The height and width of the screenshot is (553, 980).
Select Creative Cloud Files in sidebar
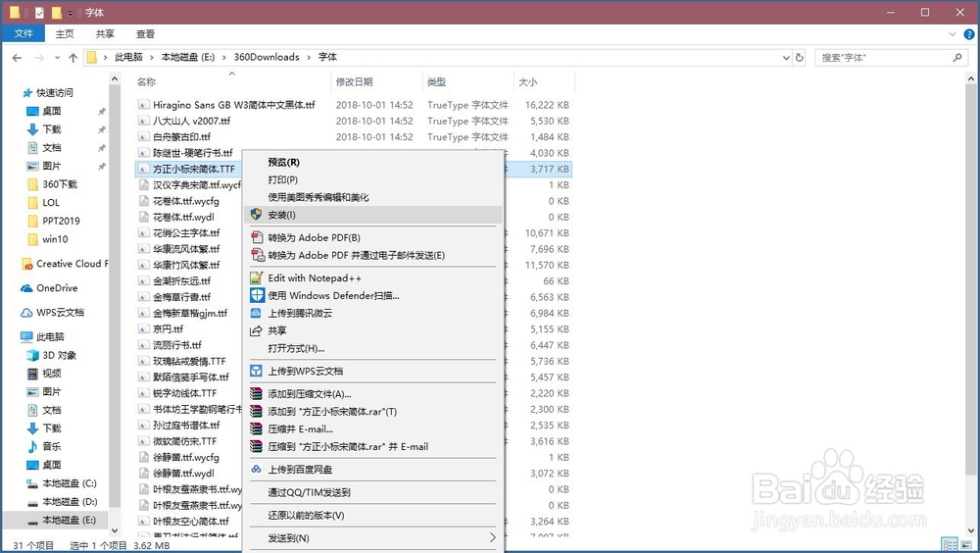(65, 264)
